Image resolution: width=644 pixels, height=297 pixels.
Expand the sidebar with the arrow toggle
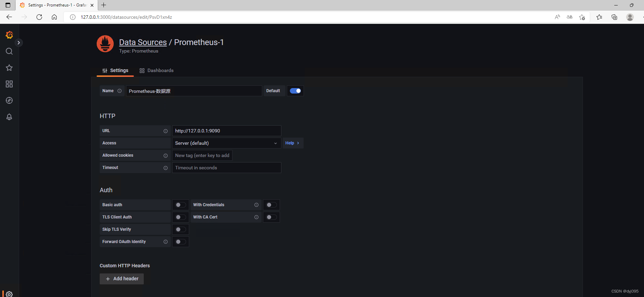pos(19,43)
